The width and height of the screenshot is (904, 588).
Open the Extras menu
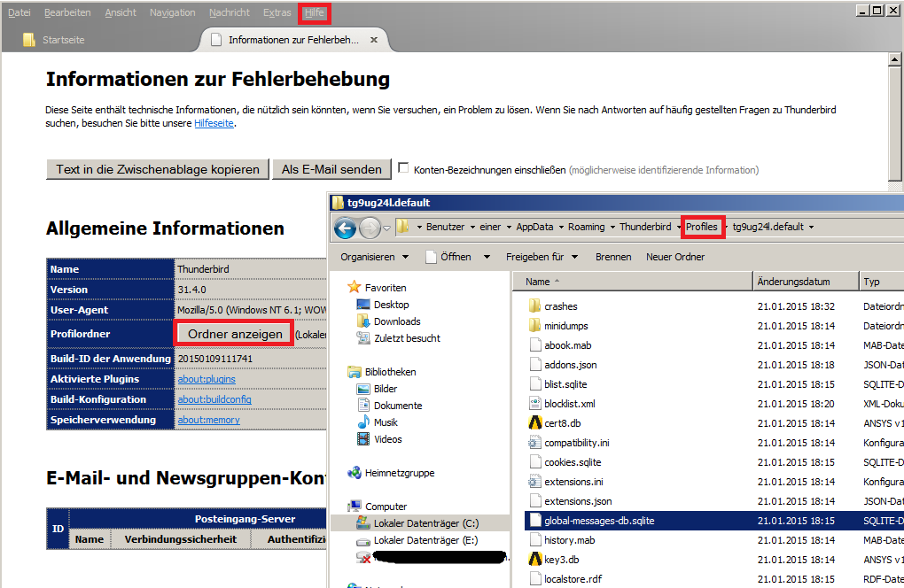(277, 12)
